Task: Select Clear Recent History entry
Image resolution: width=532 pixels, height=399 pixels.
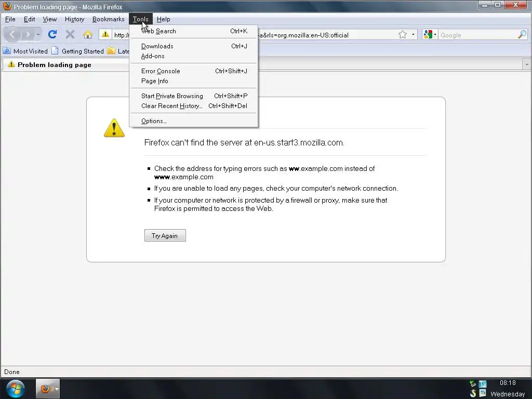Action: pos(194,106)
